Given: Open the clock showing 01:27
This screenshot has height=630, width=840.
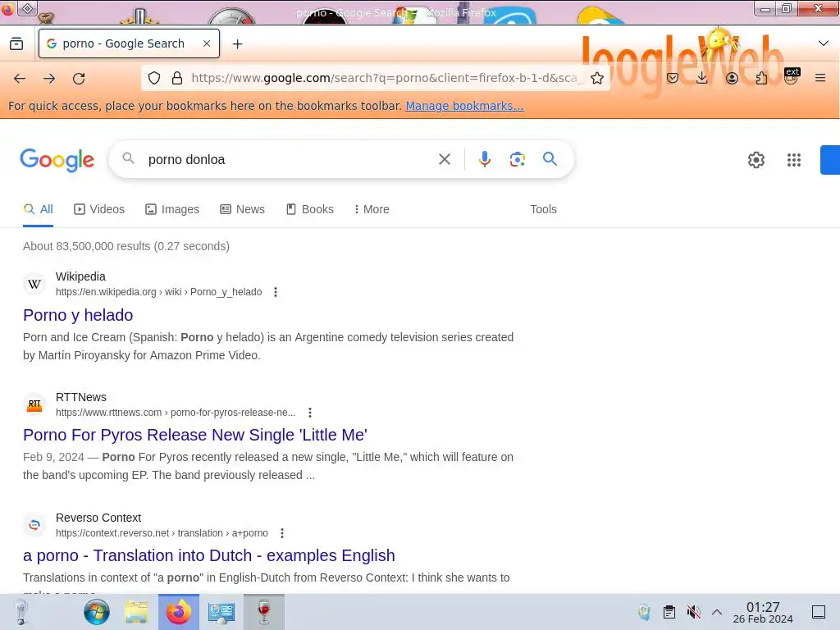Looking at the screenshot, I should pos(763,612).
